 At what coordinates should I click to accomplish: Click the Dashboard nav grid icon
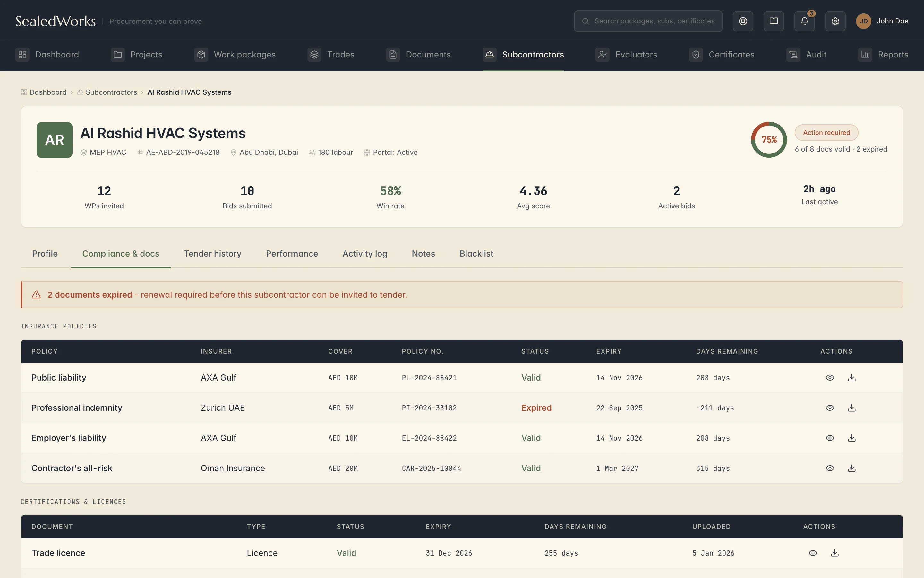point(22,55)
